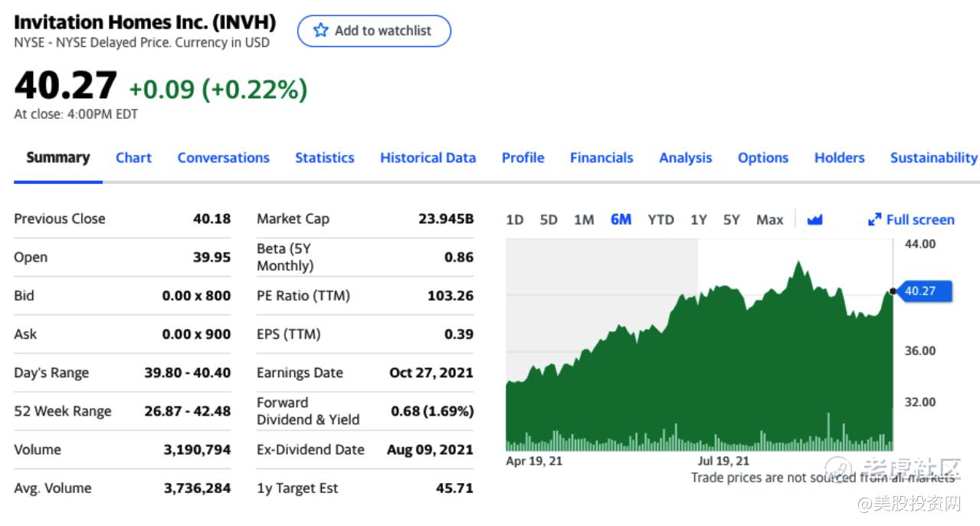Click the Ex-Dividend Date Aug 09, 2021
Image resolution: width=980 pixels, height=526 pixels.
click(430, 450)
